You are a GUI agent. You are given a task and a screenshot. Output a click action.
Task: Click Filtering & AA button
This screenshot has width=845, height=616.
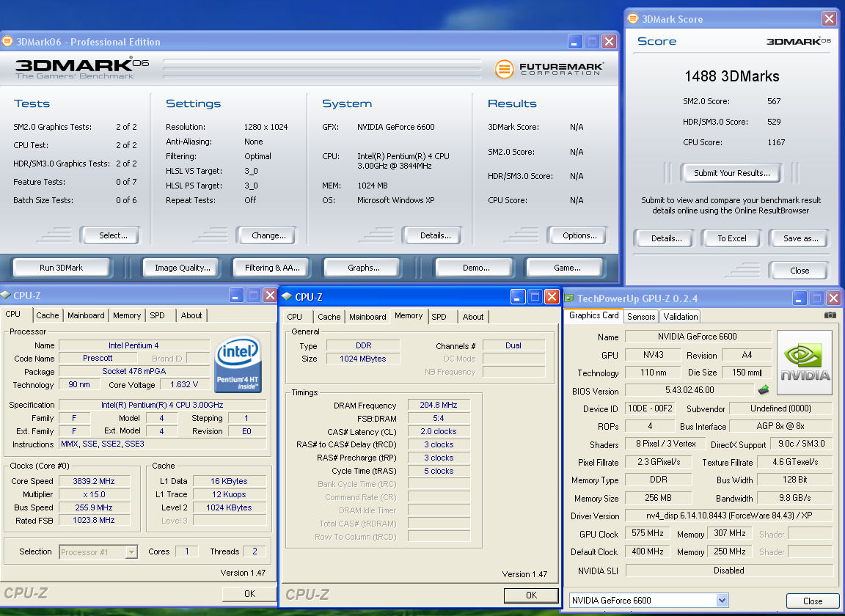pyautogui.click(x=272, y=268)
